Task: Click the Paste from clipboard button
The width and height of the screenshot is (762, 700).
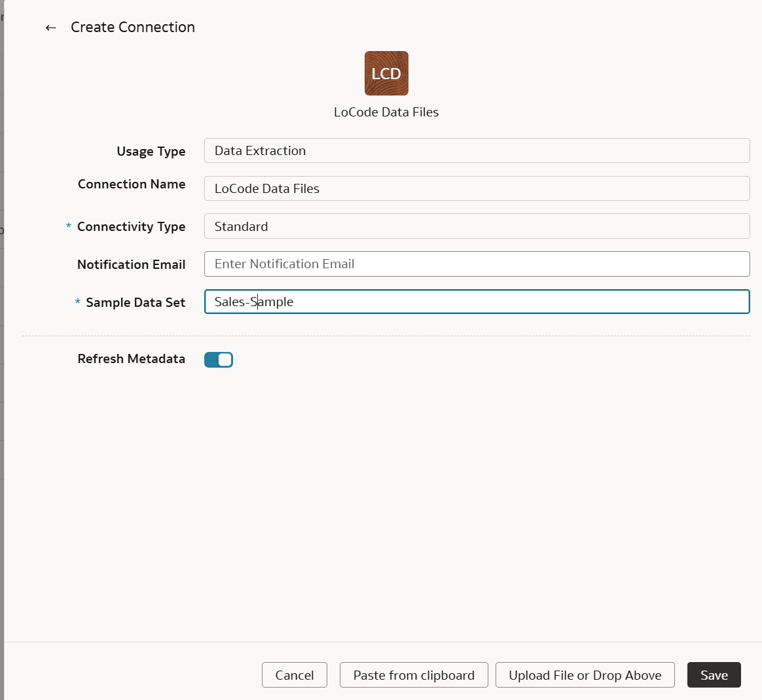Action: coord(413,674)
